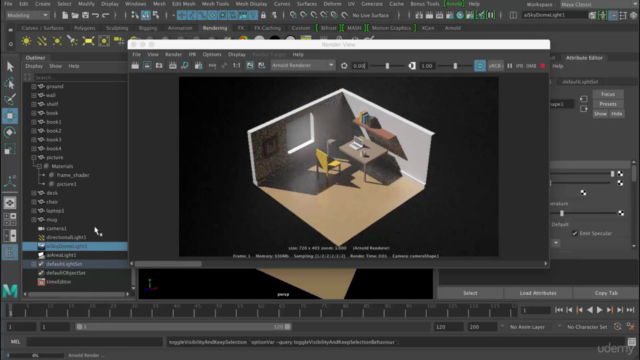Open a scene with the folder icon
The width and height of the screenshot is (640, 360).
pyautogui.click(x=75, y=15)
